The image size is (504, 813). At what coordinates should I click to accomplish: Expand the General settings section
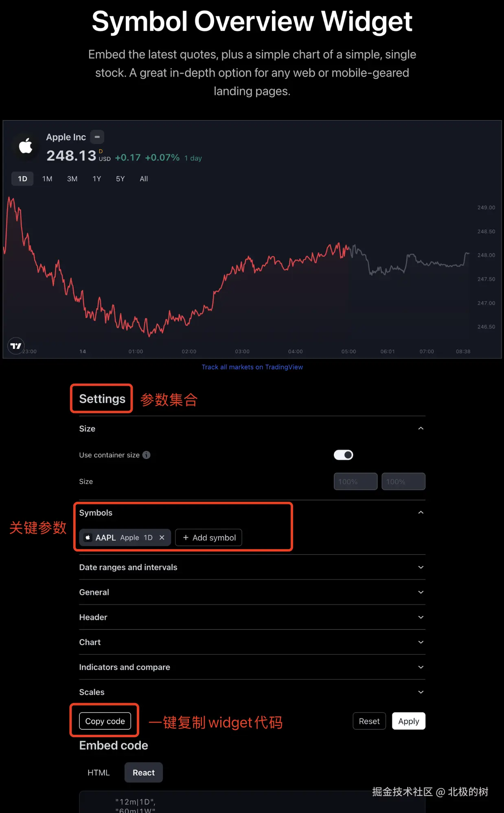421,592
